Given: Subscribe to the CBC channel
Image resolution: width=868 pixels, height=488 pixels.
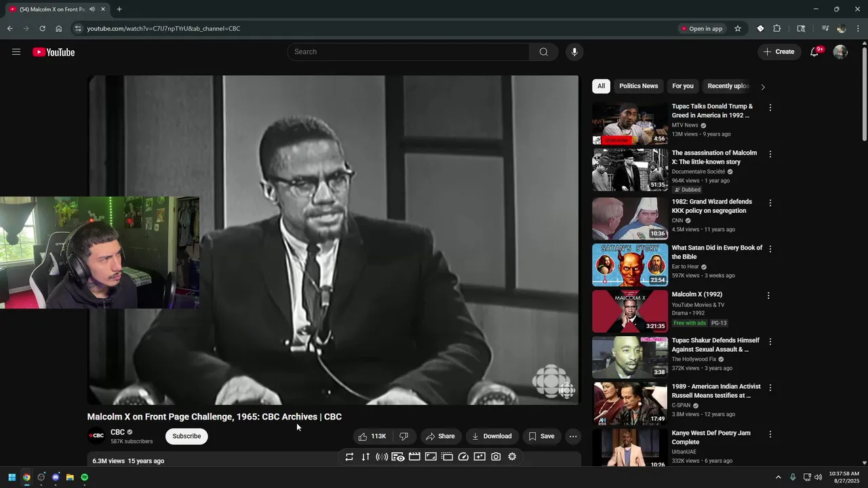Looking at the screenshot, I should 186,436.
